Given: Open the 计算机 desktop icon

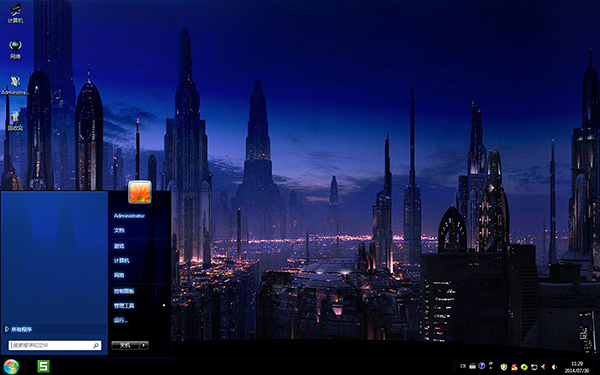Looking at the screenshot, I should coord(15,13).
